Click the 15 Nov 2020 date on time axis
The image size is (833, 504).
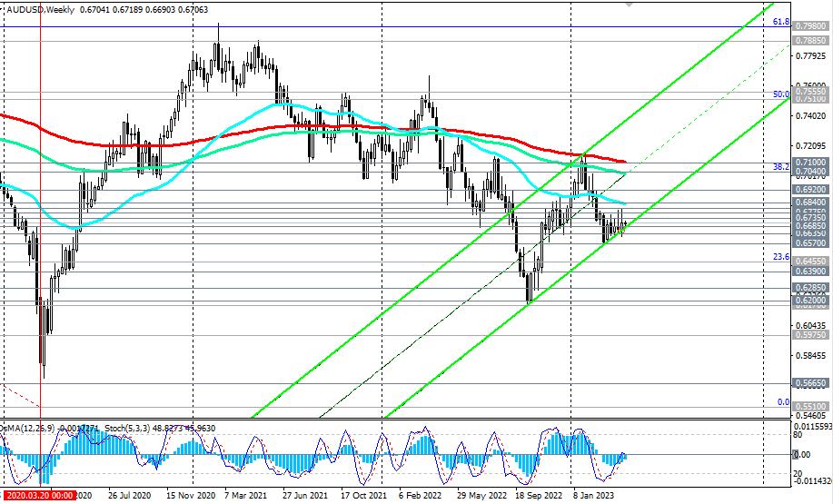tap(190, 495)
